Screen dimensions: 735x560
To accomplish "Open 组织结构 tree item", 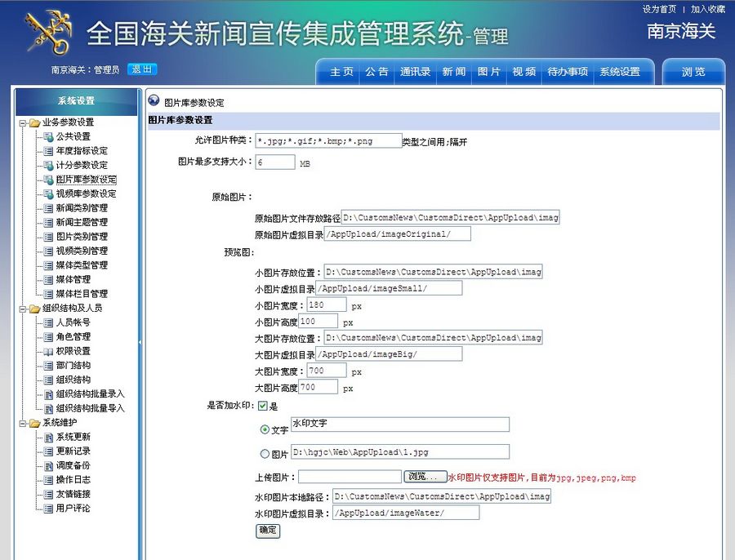I will pyautogui.click(x=73, y=380).
